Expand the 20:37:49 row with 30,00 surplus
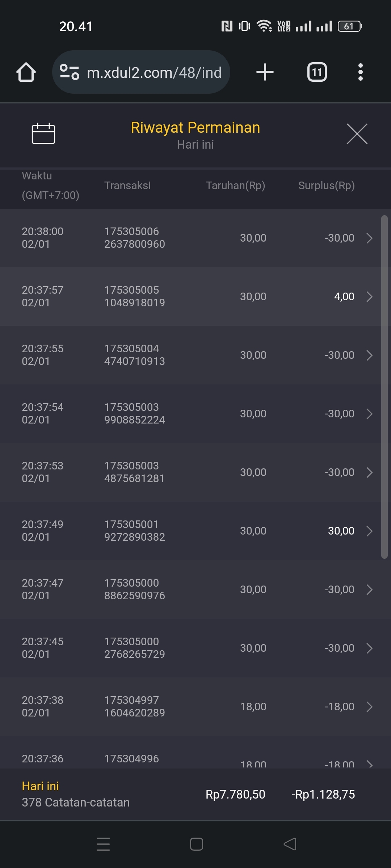Image resolution: width=391 pixels, height=868 pixels. [369, 531]
